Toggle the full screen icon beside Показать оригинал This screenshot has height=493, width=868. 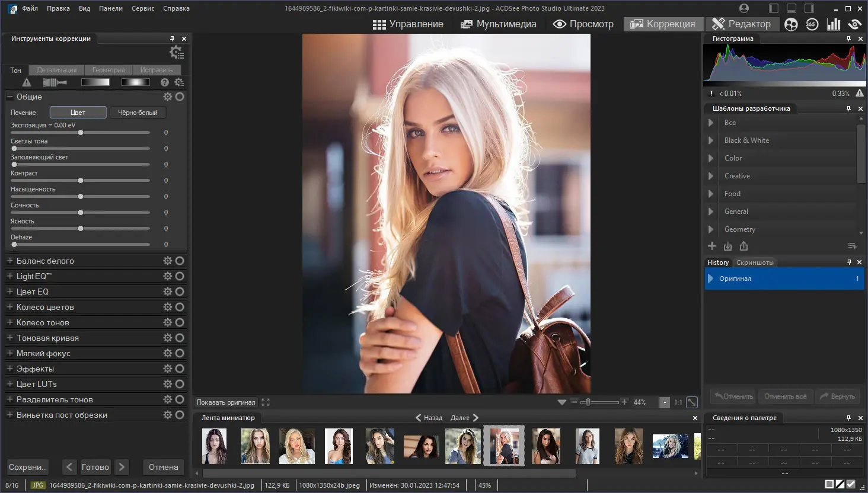pyautogui.click(x=266, y=402)
